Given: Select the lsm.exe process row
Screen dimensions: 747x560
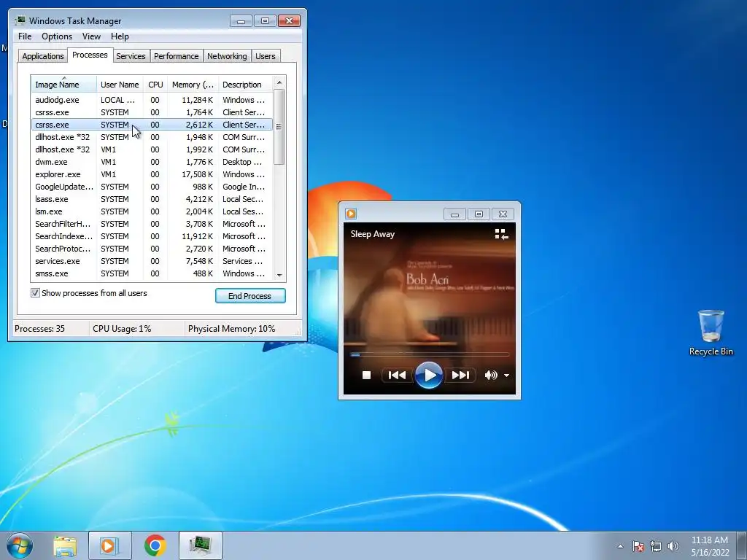Looking at the screenshot, I should [152, 211].
